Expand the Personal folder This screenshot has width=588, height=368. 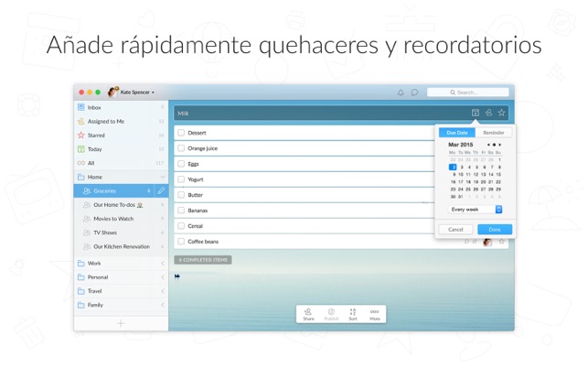pyautogui.click(x=163, y=277)
